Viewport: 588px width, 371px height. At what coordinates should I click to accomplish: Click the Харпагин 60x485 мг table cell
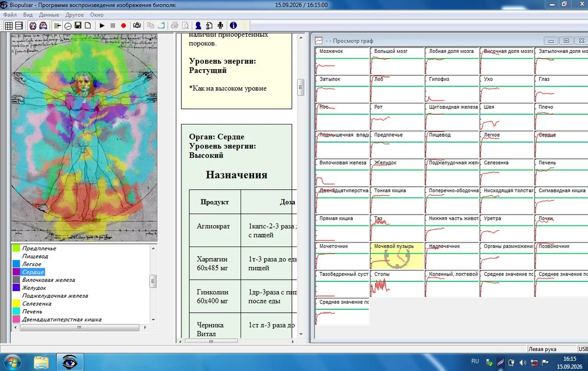click(215, 263)
